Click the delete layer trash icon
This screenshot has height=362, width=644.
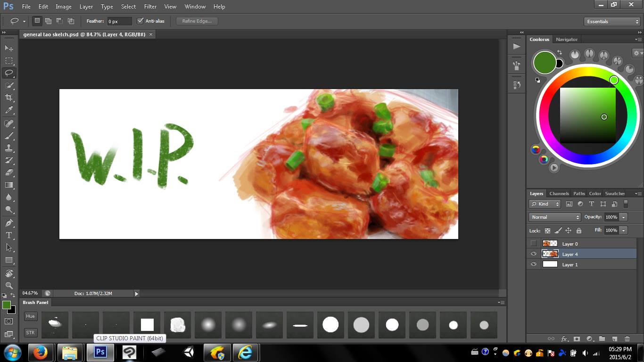(x=627, y=338)
